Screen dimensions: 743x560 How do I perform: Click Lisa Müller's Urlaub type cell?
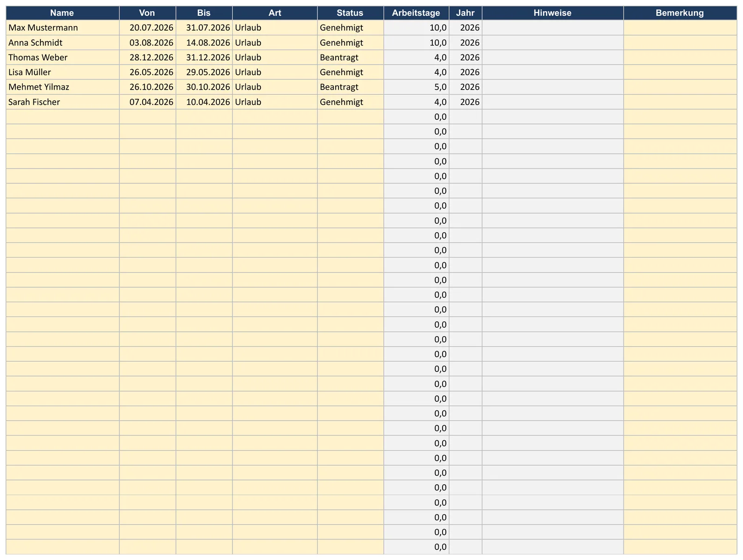click(275, 72)
